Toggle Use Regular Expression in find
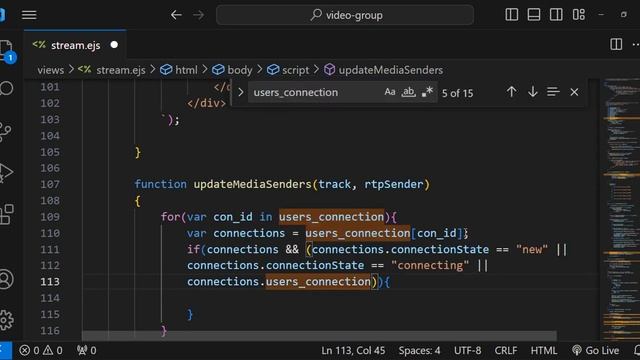Image resolution: width=640 pixels, height=360 pixels. 427,92
